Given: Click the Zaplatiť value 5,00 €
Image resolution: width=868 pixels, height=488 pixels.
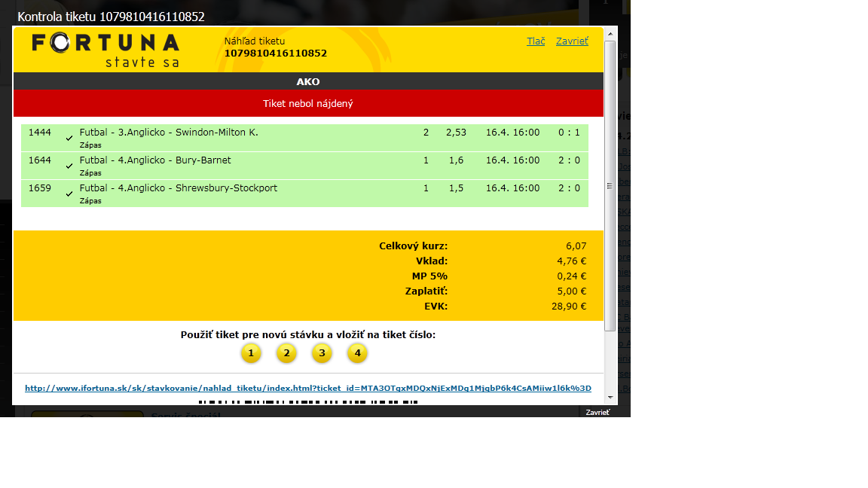Looking at the screenshot, I should coord(571,291).
